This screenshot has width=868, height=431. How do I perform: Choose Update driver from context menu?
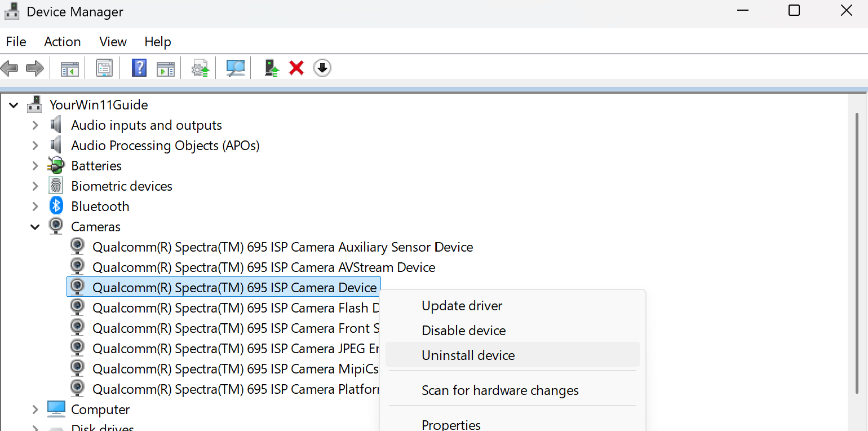click(513, 306)
